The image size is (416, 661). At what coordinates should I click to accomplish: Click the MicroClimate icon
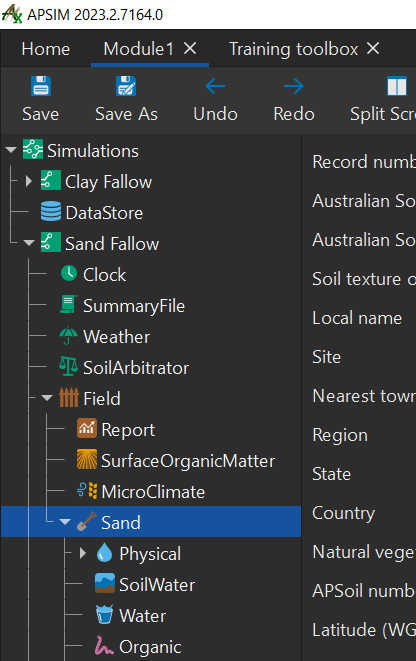pyautogui.click(x=87, y=490)
